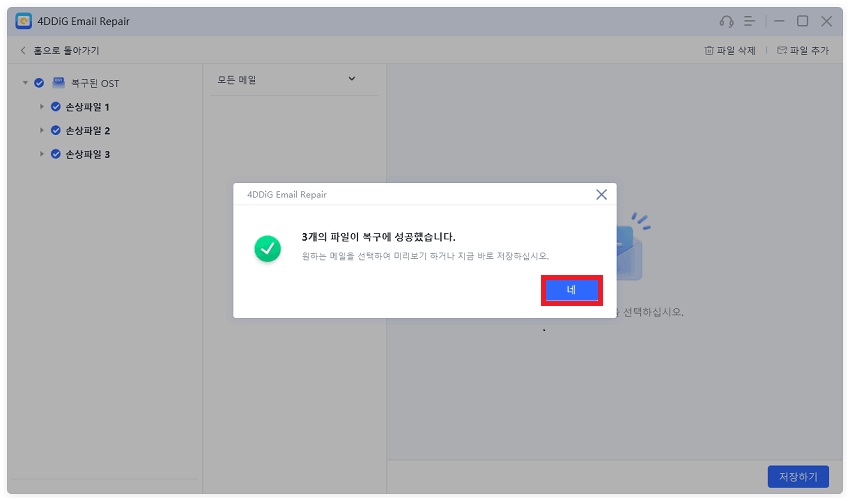The height and width of the screenshot is (501, 850).
Task: Select 손상파일 3 in the tree
Action: click(87, 155)
